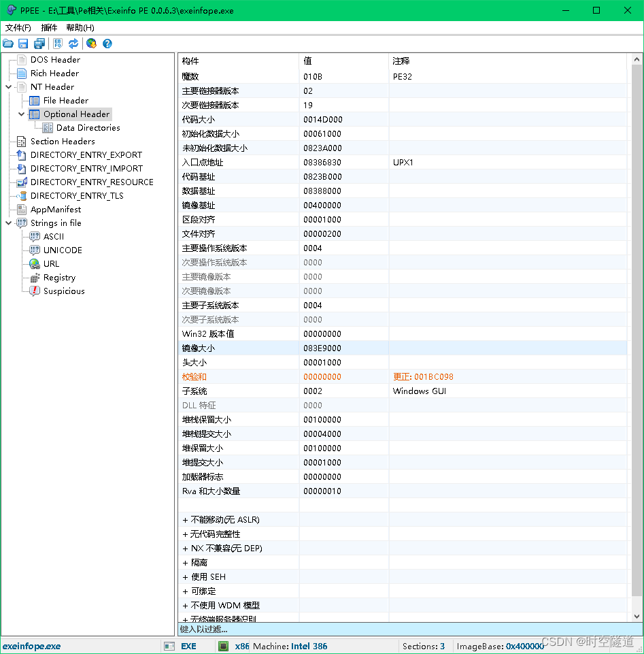Viewport: 644px width, 654px height.
Task: Click the URL globe icon in tree
Action: pos(34,264)
